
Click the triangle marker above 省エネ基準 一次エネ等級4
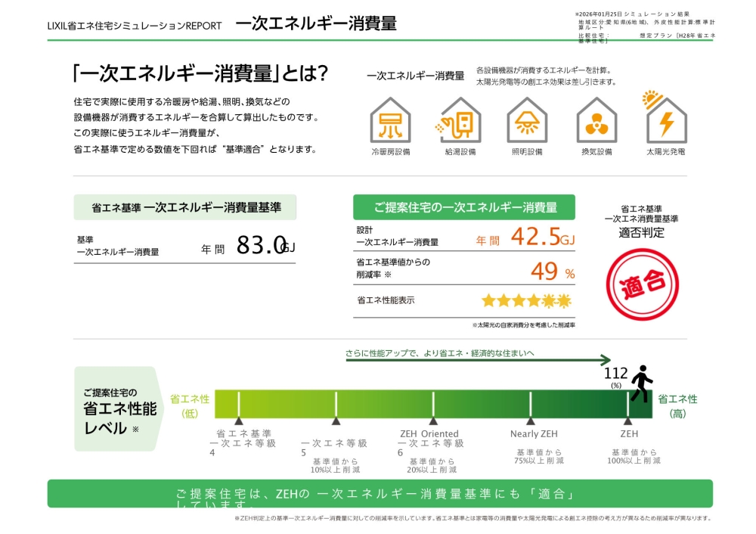pos(239,421)
